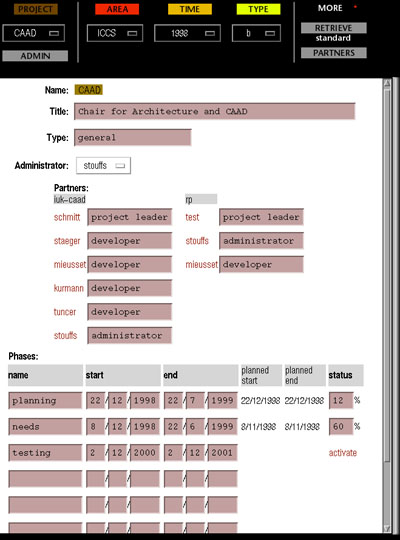Open the schmitt partner link
Image resolution: width=400 pixels, height=540 pixels.
(x=67, y=217)
